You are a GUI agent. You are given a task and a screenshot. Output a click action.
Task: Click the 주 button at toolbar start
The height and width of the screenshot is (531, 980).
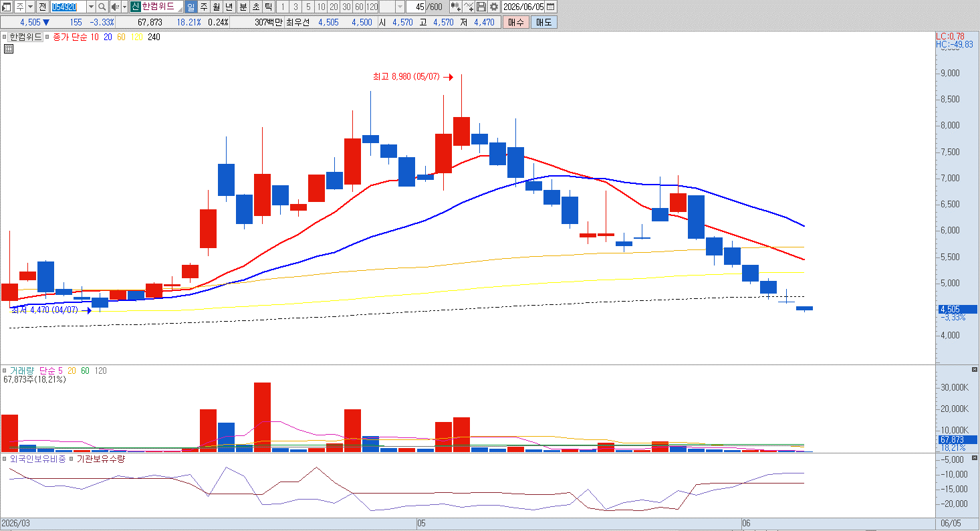(20, 7)
